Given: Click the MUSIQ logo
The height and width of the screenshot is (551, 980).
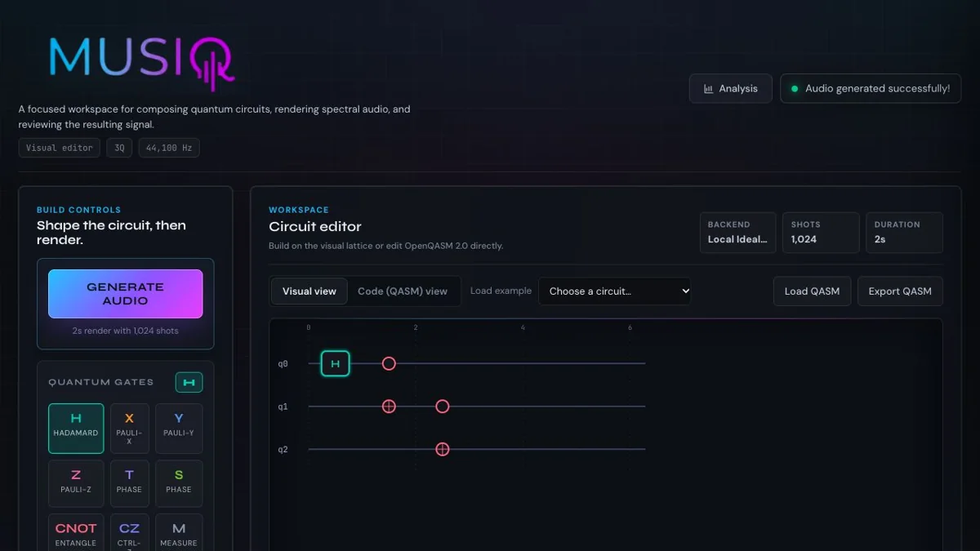Looking at the screenshot, I should (x=142, y=62).
